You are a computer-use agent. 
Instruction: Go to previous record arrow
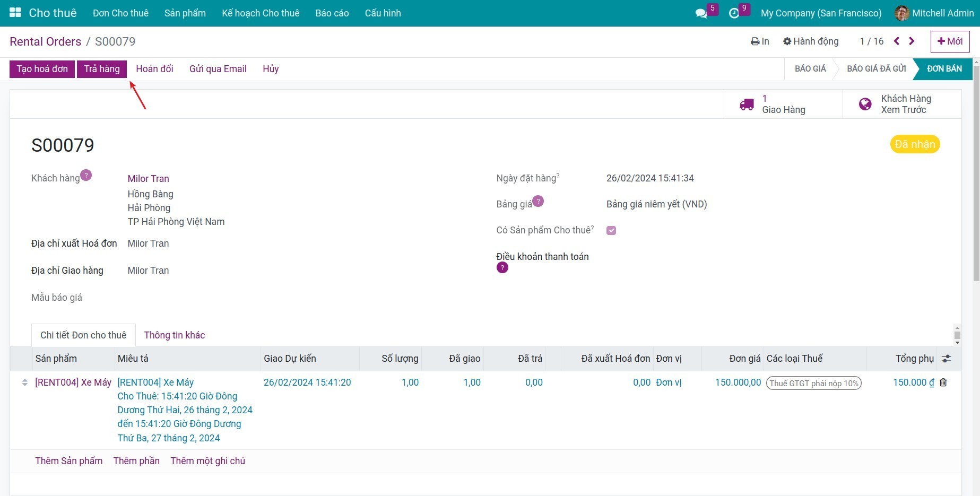[x=897, y=41]
